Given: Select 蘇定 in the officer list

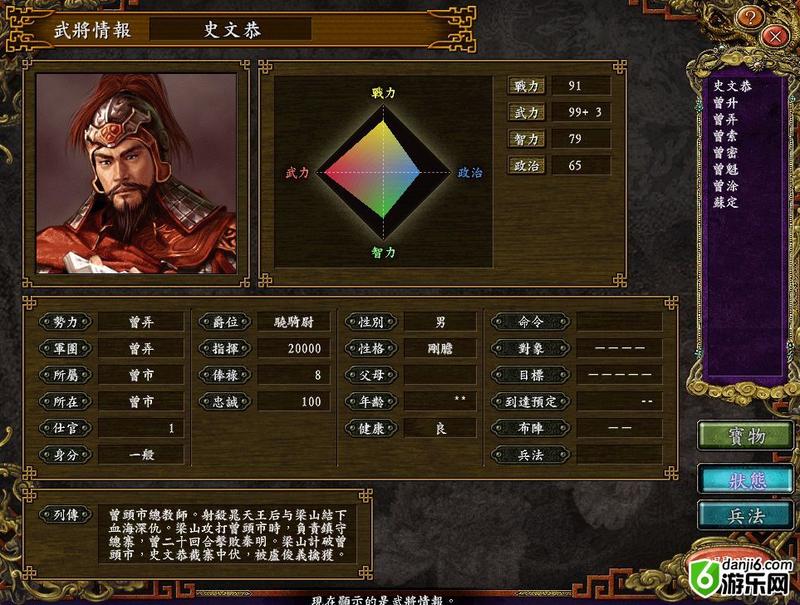Looking at the screenshot, I should (726, 202).
